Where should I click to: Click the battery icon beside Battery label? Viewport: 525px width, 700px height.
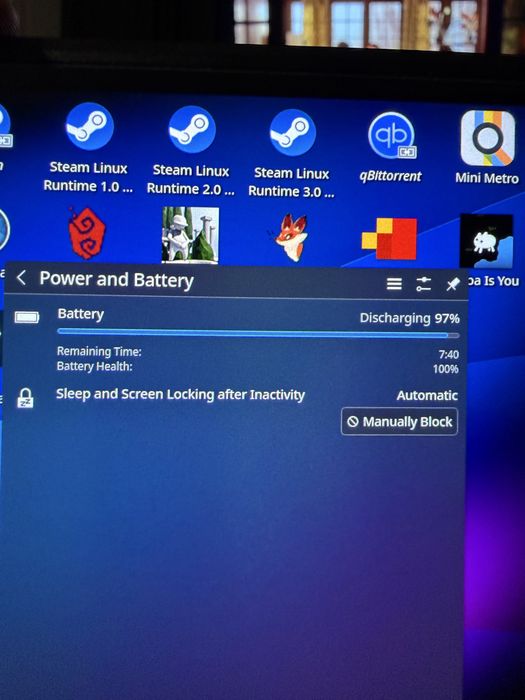tap(27, 317)
